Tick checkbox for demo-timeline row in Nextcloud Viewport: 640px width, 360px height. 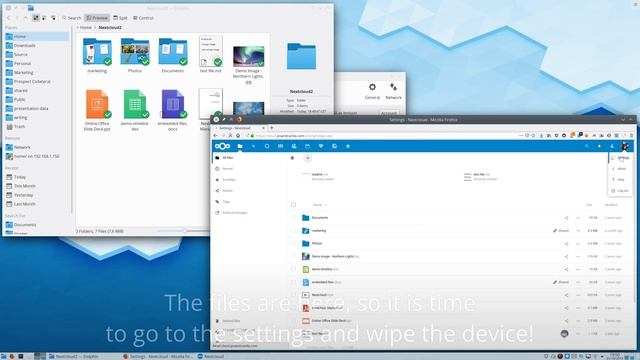(x=293, y=269)
